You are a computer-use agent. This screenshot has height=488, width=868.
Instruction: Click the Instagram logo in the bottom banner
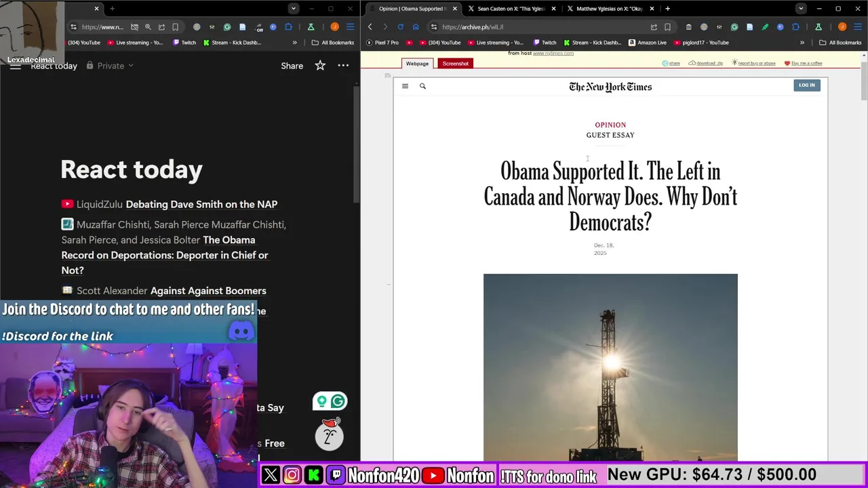292,475
